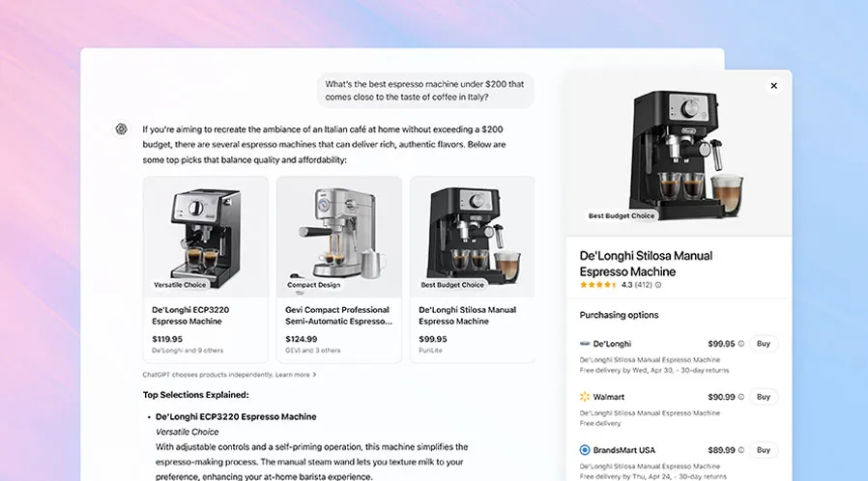Screen dimensions: 868x481
Task: Open Learn more about product selection
Action: pyautogui.click(x=292, y=375)
